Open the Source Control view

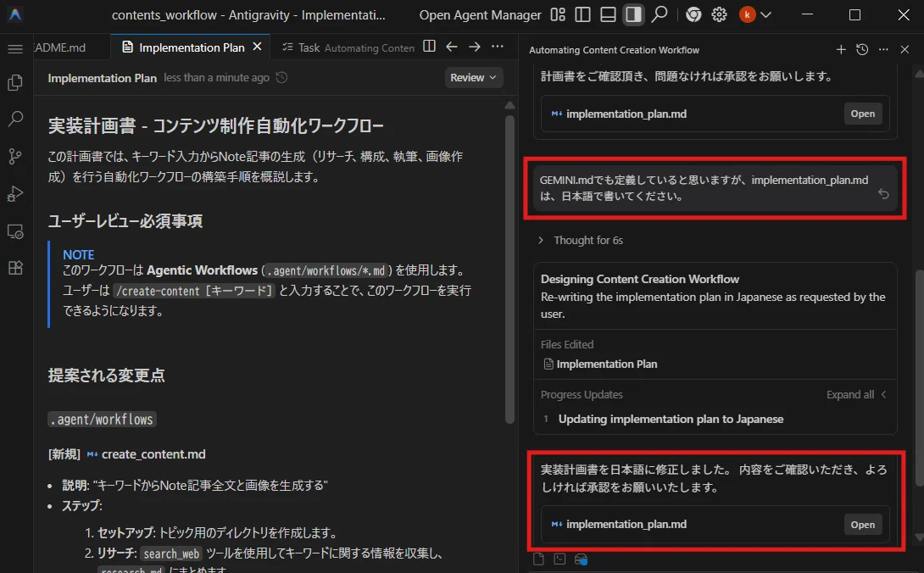tap(15, 156)
